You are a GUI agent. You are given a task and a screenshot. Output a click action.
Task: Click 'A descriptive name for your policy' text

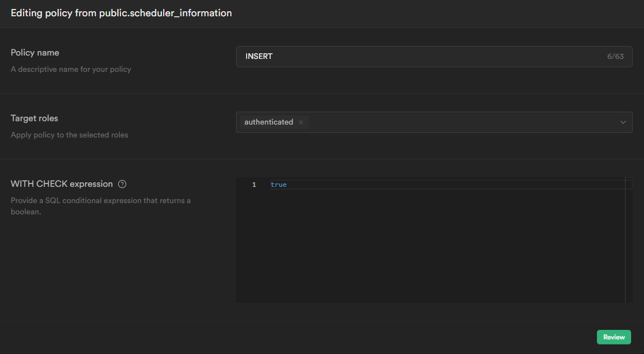pyautogui.click(x=71, y=69)
